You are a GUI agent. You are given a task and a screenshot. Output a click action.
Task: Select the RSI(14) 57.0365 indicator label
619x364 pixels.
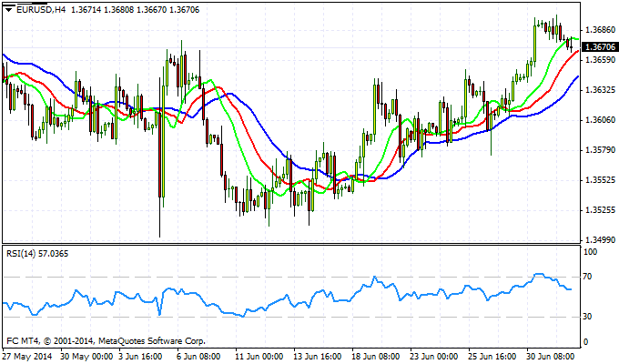(x=37, y=254)
